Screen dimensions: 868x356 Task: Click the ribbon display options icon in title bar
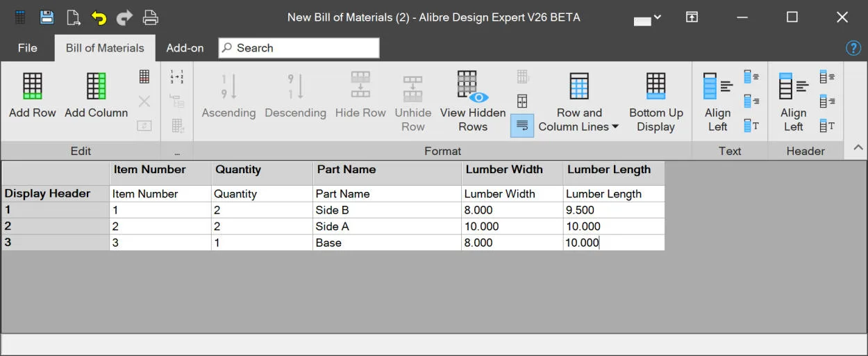(692, 17)
